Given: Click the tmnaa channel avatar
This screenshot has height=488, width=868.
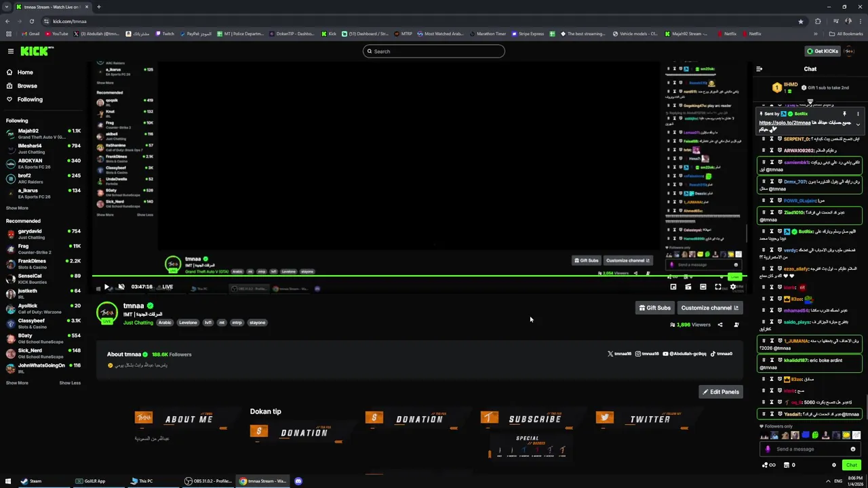Looking at the screenshot, I should [107, 312].
